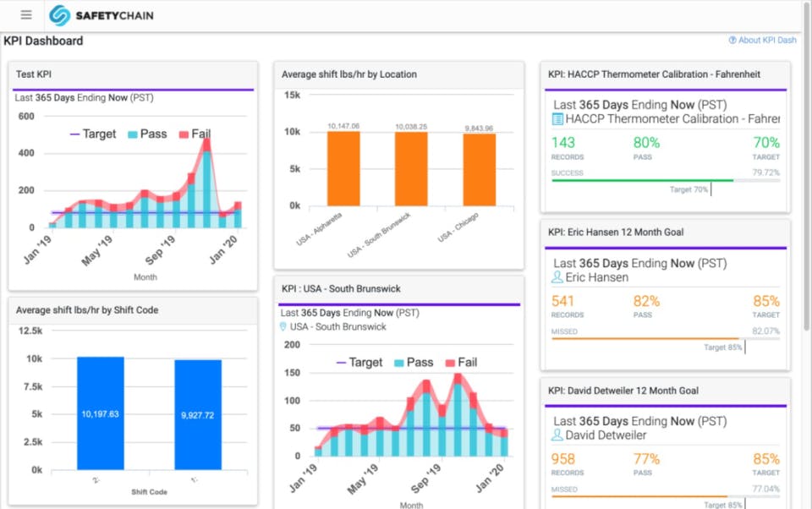Click the 80% pass value
812x509 pixels.
[646, 142]
